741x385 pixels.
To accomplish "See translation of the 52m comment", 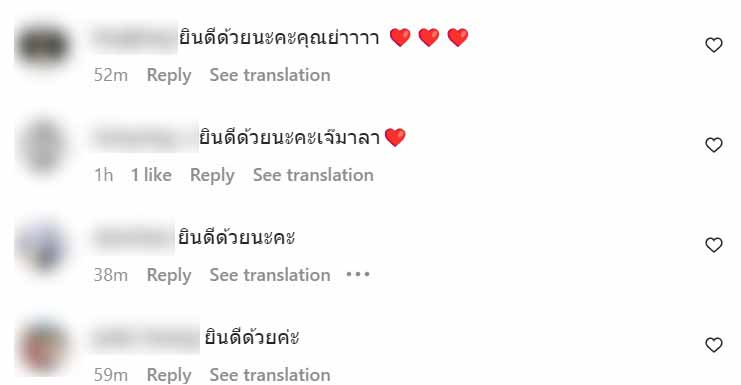I will tap(270, 75).
